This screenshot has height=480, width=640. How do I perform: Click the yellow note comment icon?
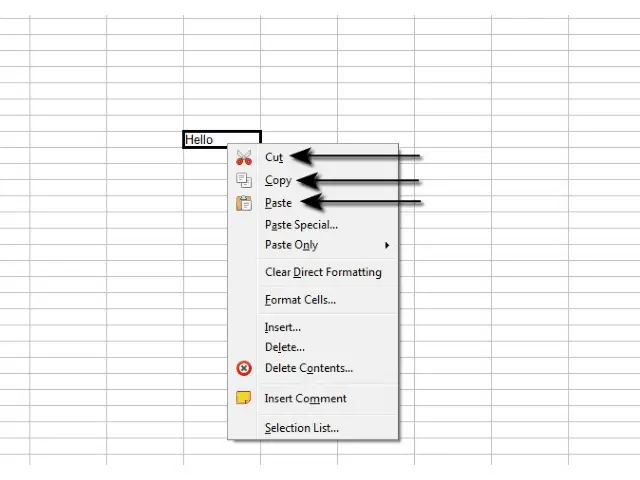pyautogui.click(x=244, y=398)
